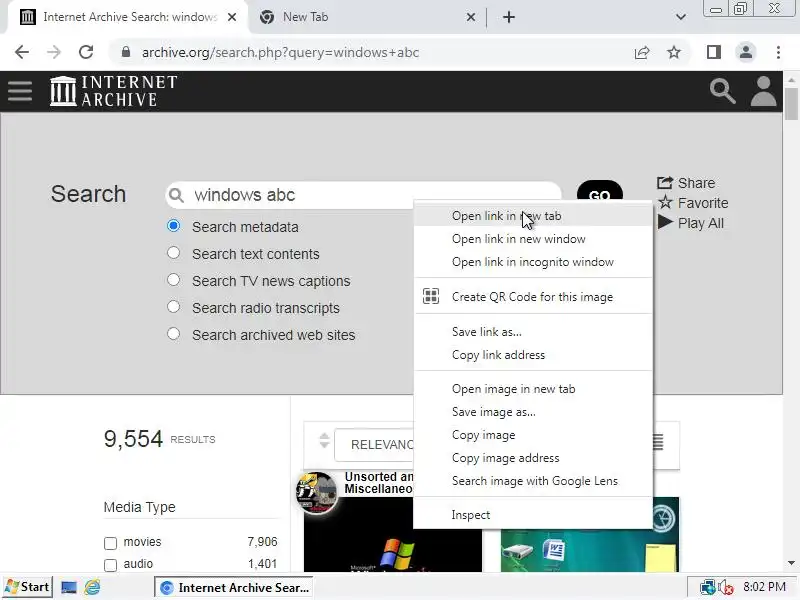The image size is (800, 600).
Task: Select the Search TV news captions option
Action: click(173, 280)
